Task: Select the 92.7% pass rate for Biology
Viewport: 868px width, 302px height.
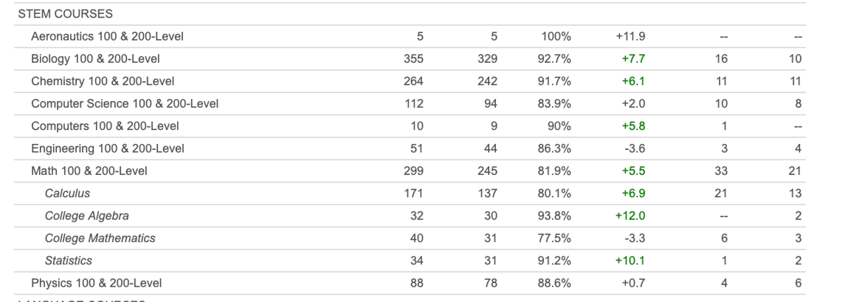Action: point(556,58)
